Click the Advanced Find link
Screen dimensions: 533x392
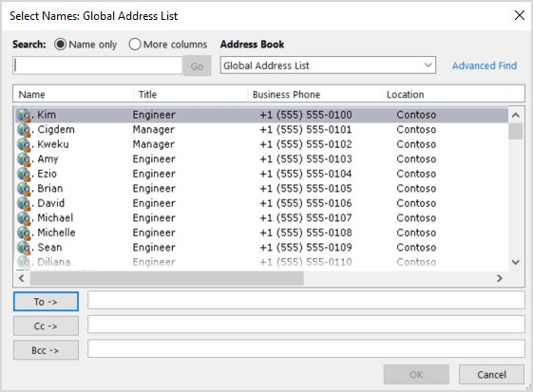click(x=484, y=65)
